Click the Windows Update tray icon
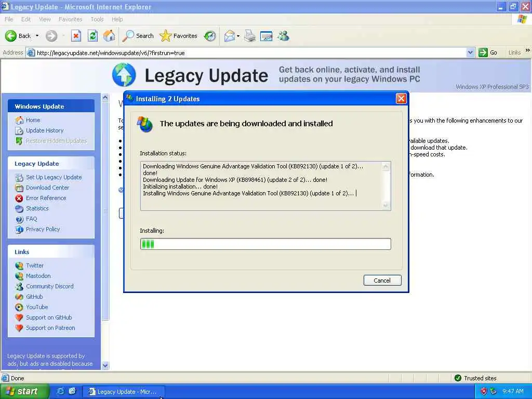The image size is (532, 399). tap(494, 392)
